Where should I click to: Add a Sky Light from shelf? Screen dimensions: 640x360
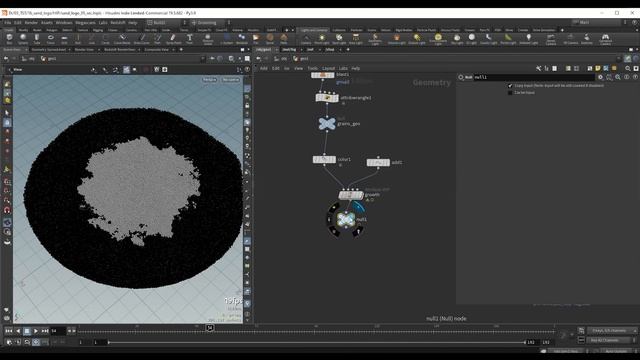[x=457, y=39]
